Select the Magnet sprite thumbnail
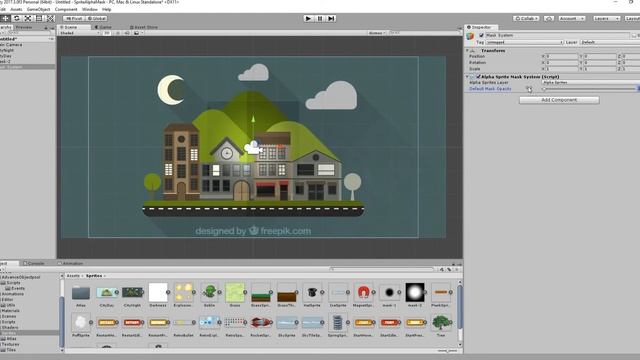 coord(363,292)
